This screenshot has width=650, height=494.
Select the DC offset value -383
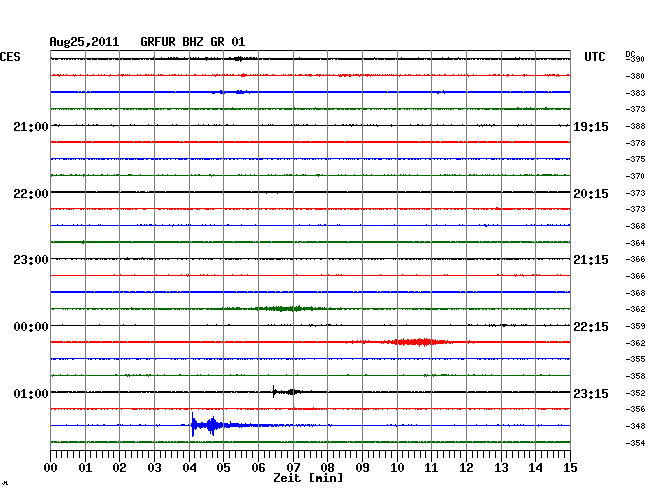click(635, 93)
